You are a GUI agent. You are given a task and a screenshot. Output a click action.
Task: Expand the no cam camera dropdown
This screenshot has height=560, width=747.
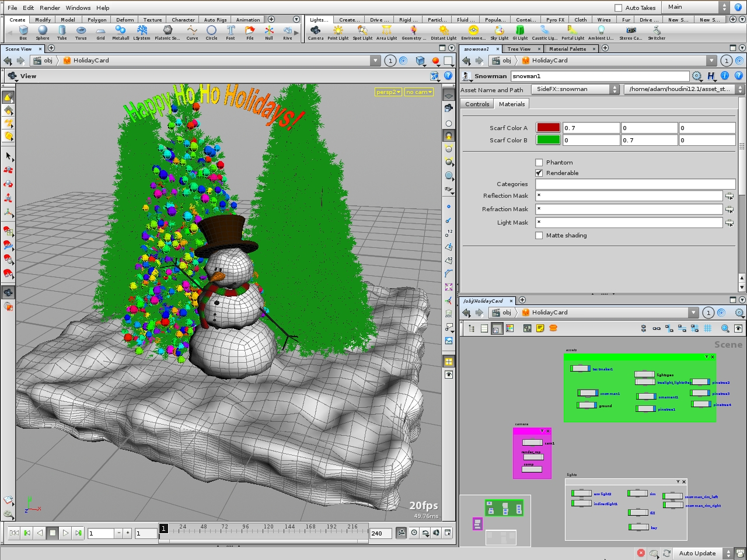coord(419,92)
